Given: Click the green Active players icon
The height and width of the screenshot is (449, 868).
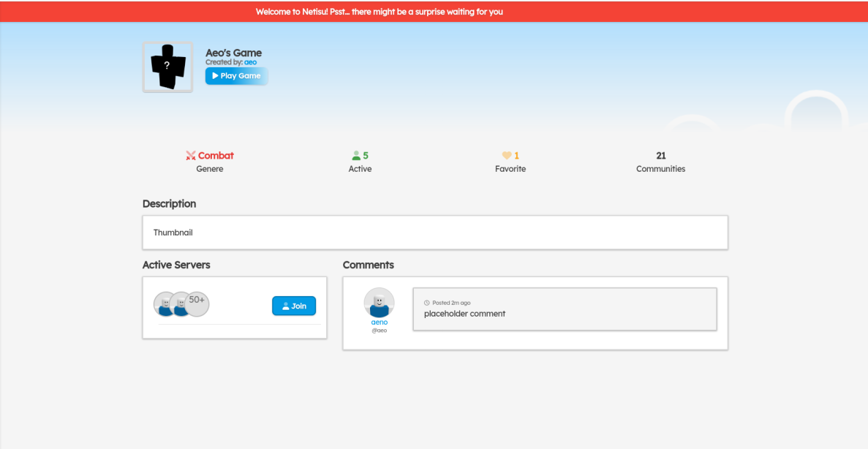Looking at the screenshot, I should [x=356, y=156].
